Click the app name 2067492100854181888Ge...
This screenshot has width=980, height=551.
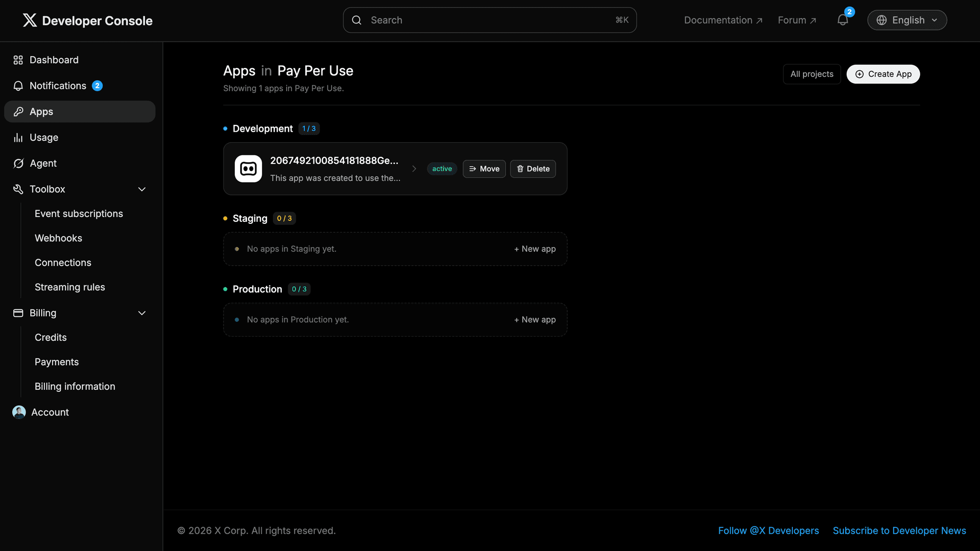click(x=334, y=161)
